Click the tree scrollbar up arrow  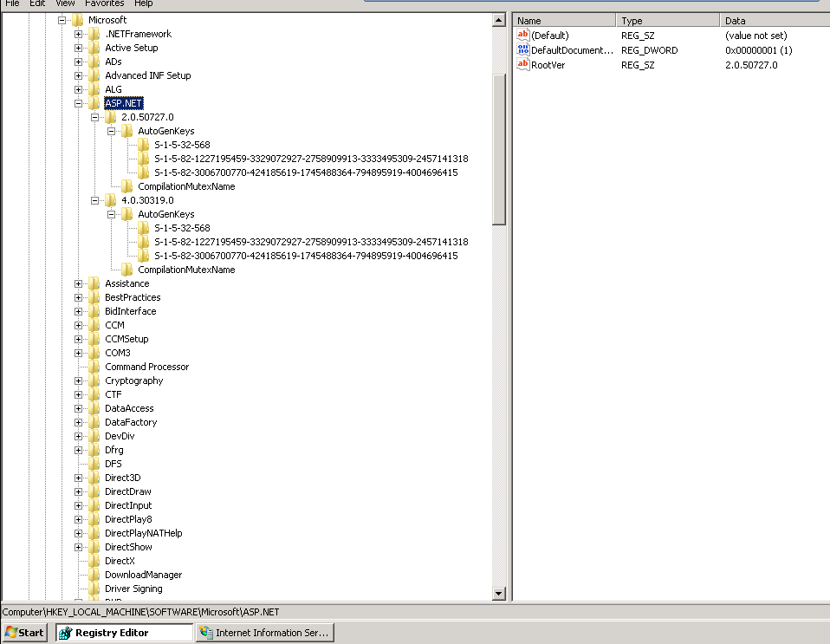pyautogui.click(x=499, y=20)
